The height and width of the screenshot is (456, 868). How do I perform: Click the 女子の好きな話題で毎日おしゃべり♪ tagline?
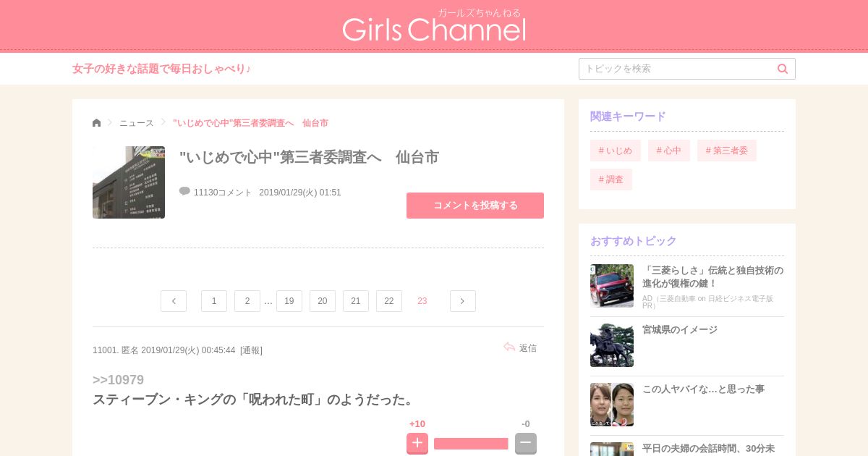(162, 69)
